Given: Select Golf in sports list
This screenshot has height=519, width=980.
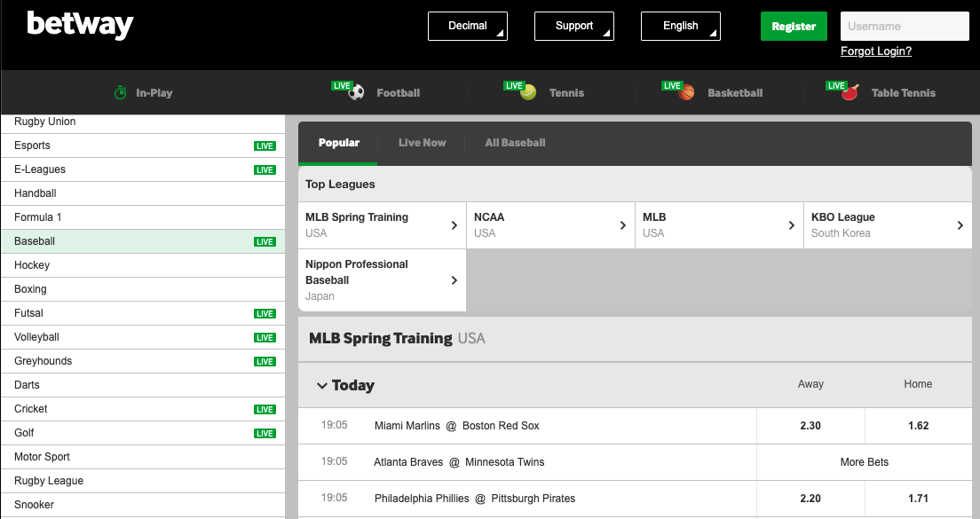Looking at the screenshot, I should 143,433.
